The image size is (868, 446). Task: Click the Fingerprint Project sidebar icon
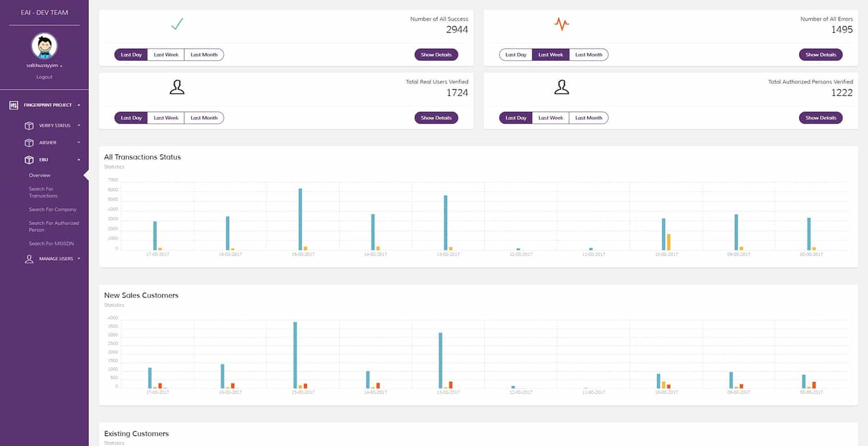14,105
